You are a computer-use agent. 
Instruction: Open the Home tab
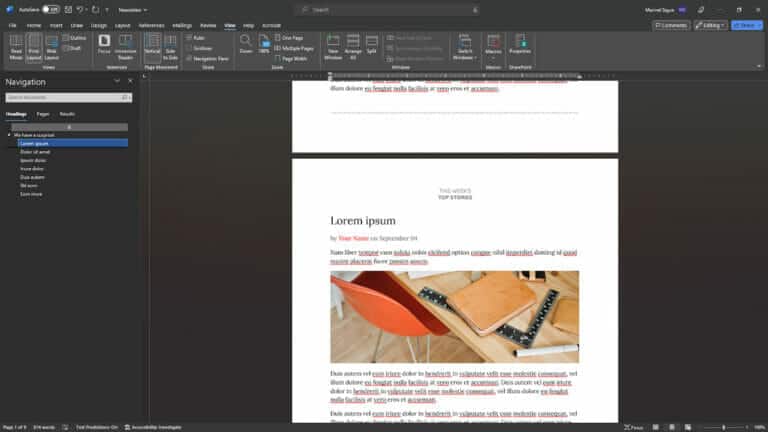click(x=34, y=25)
